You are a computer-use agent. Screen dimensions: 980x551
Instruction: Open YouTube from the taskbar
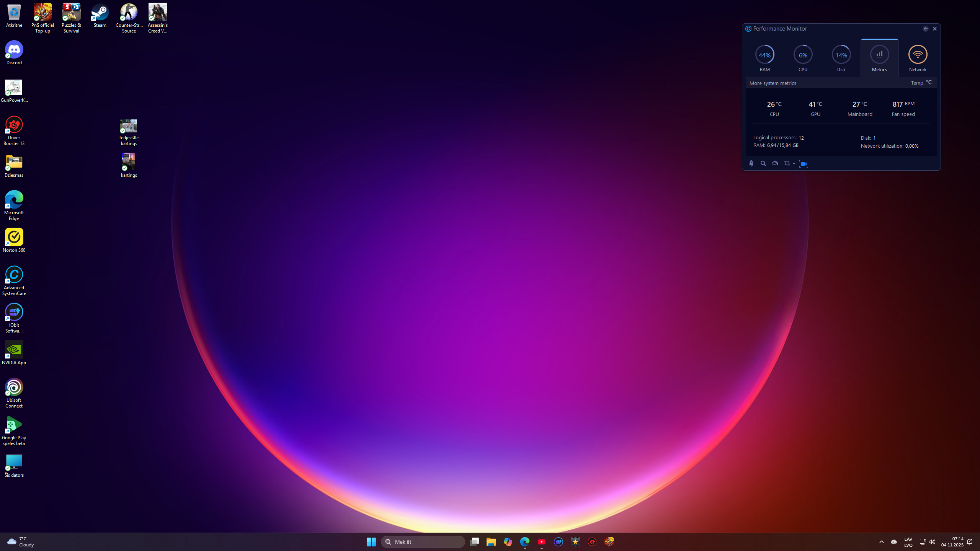coord(541,542)
